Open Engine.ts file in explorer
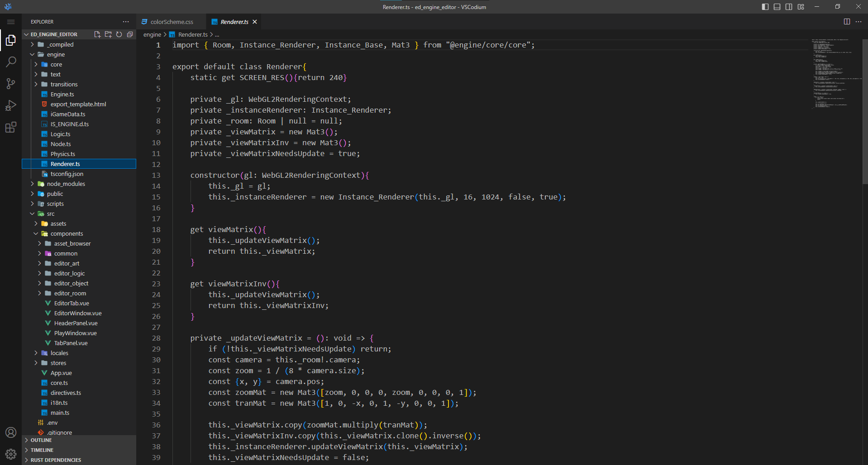This screenshot has height=465, width=868. 79,94
